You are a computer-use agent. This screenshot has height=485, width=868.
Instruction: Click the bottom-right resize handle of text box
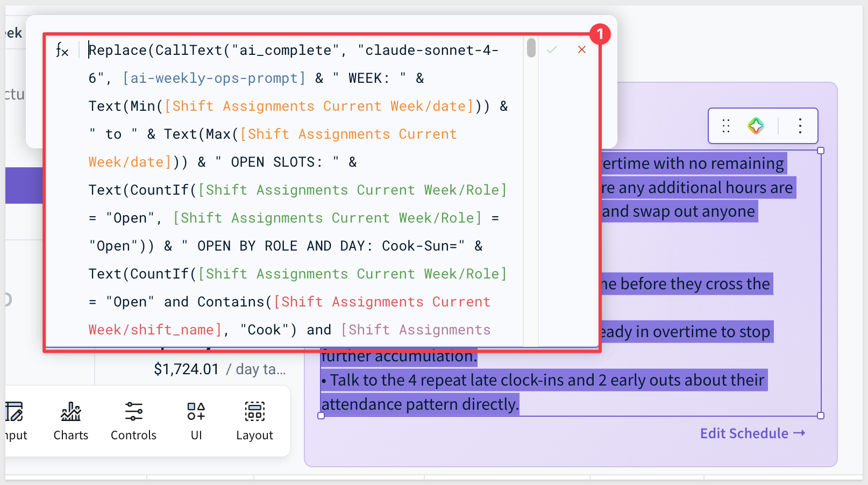coord(821,416)
